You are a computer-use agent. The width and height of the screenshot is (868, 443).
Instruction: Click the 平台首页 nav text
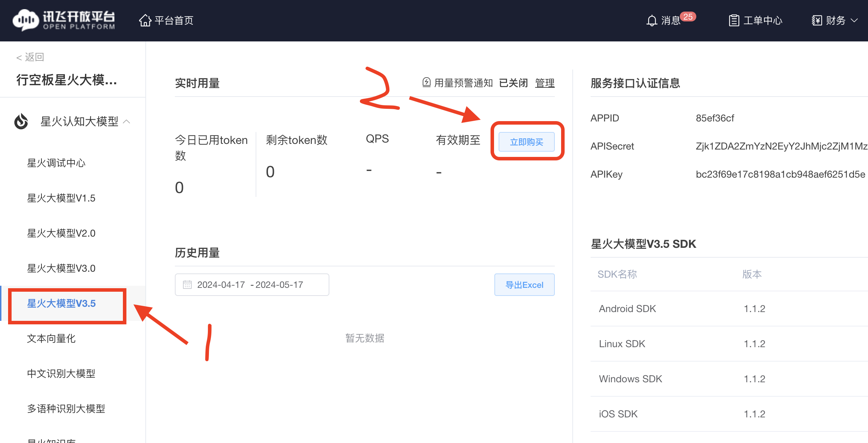pos(174,20)
